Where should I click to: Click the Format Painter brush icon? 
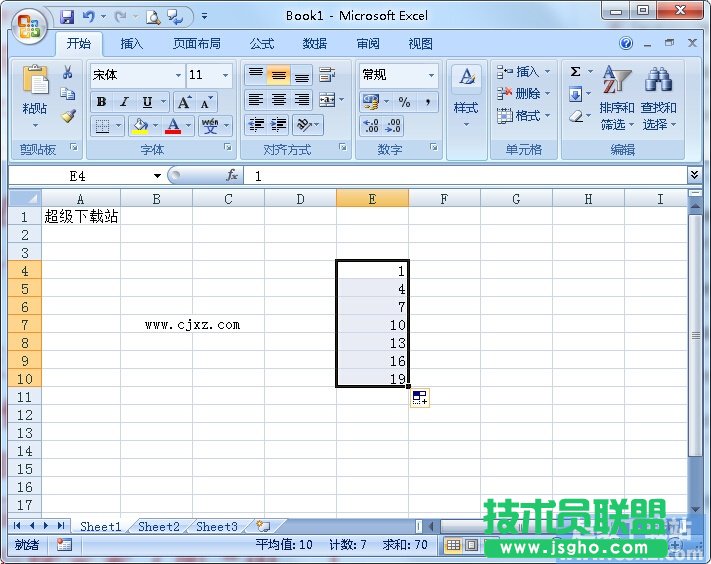[68, 116]
